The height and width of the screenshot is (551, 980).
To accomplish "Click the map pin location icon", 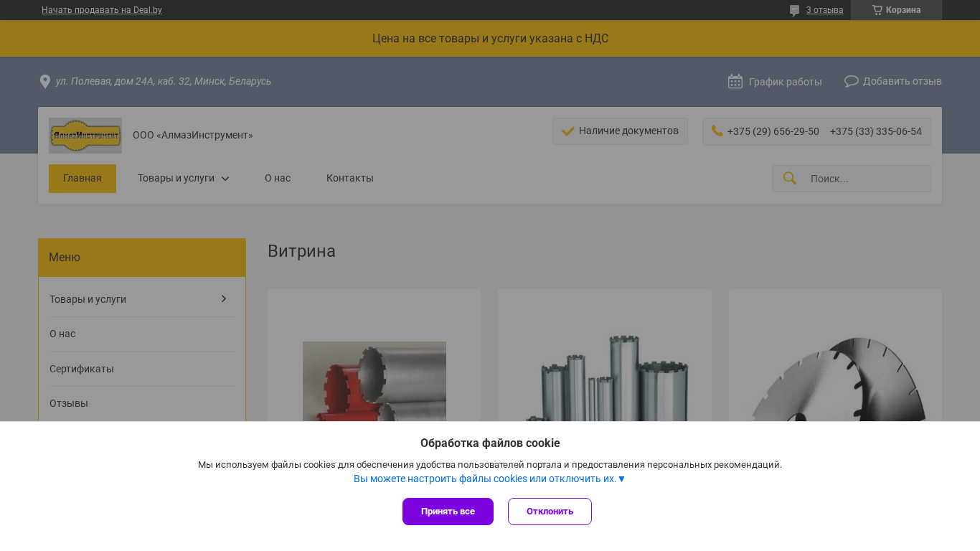I will point(45,82).
